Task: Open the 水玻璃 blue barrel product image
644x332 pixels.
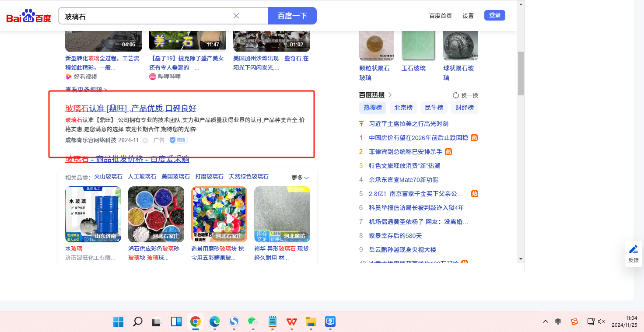Action: point(93,214)
